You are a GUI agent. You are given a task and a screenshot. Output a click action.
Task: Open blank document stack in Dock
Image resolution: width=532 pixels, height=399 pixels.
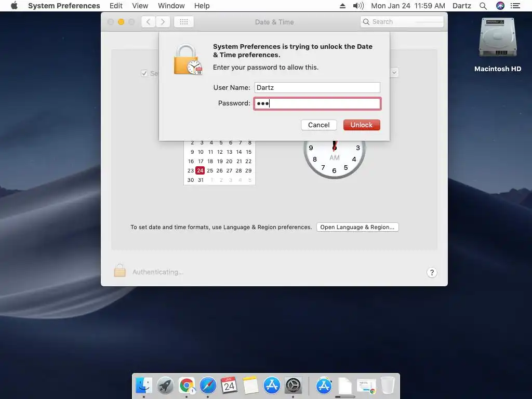345,386
